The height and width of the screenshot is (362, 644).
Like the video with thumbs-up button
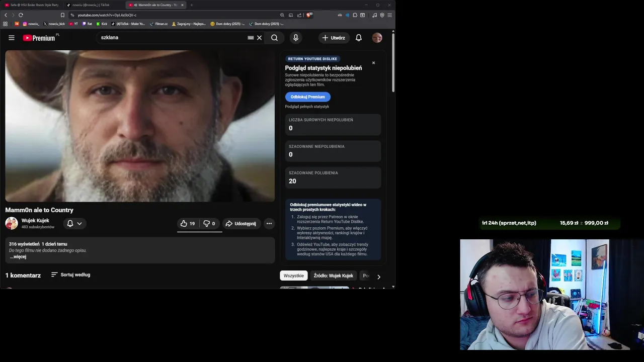[188, 224]
